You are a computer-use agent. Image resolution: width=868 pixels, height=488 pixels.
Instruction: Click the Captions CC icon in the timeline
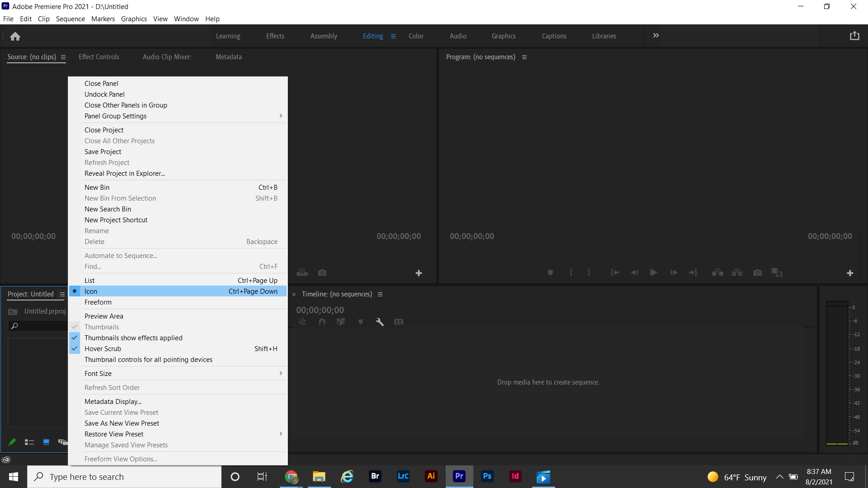[398, 322]
